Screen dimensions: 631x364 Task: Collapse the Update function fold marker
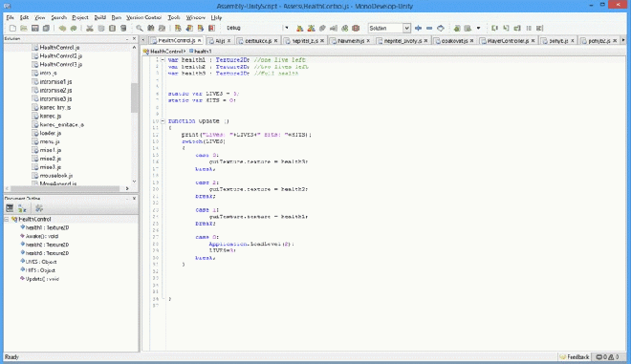[163, 121]
